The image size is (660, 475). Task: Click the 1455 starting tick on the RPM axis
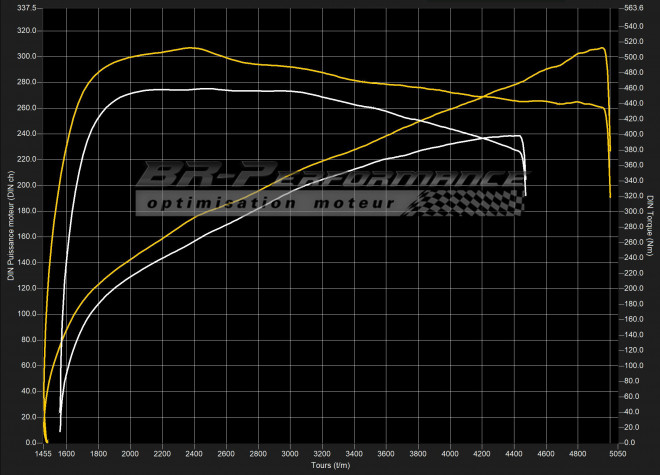44,455
